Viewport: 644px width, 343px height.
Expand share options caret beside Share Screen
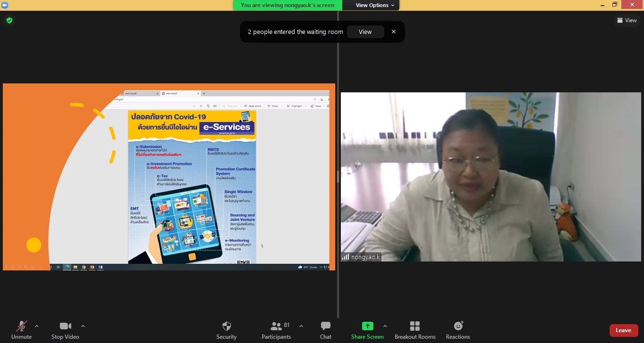tap(385, 326)
